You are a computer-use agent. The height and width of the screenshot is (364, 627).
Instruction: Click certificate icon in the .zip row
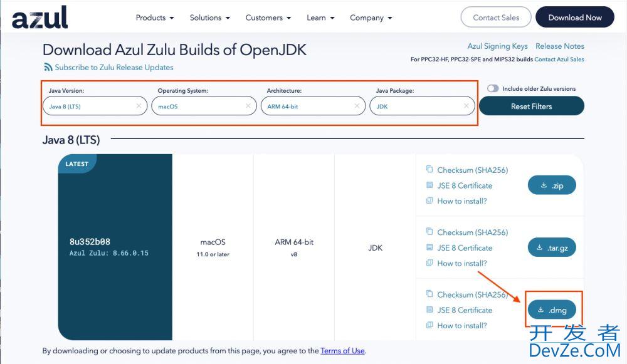(x=429, y=185)
